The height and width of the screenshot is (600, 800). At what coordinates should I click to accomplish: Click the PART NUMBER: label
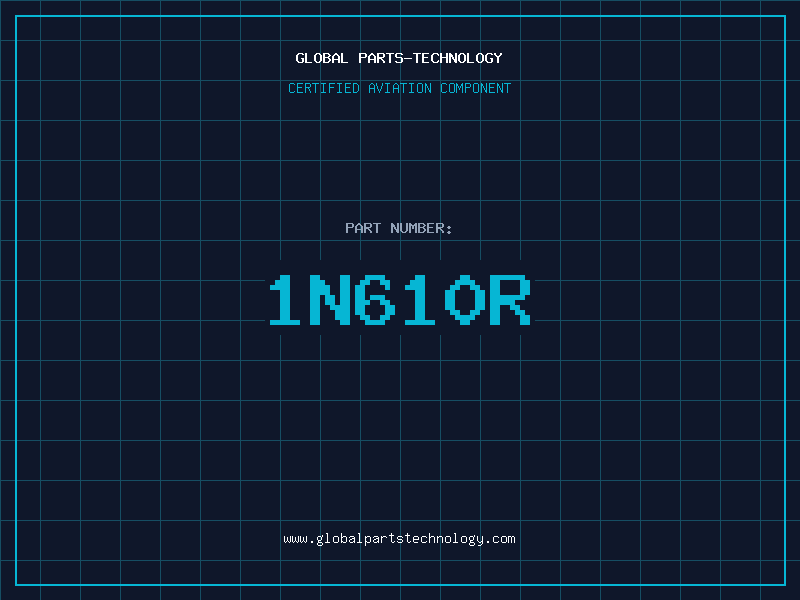coord(398,228)
